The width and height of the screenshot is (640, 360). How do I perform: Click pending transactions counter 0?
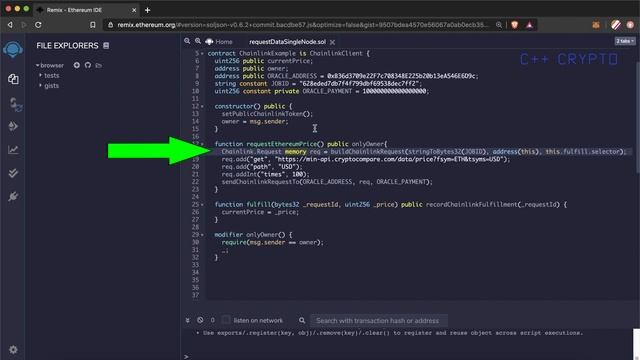pos(212,320)
